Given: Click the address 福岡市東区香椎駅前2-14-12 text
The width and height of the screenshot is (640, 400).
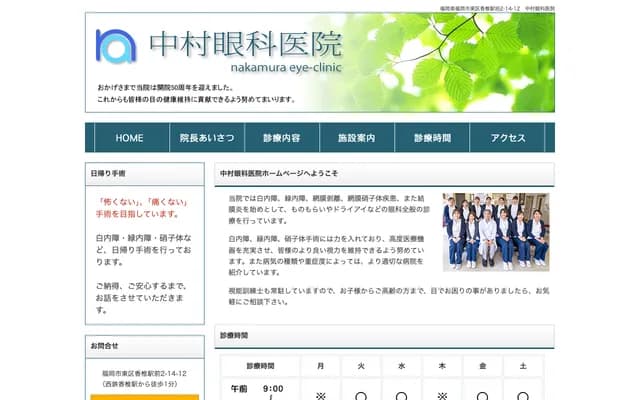Looking at the screenshot, I should point(144,373).
